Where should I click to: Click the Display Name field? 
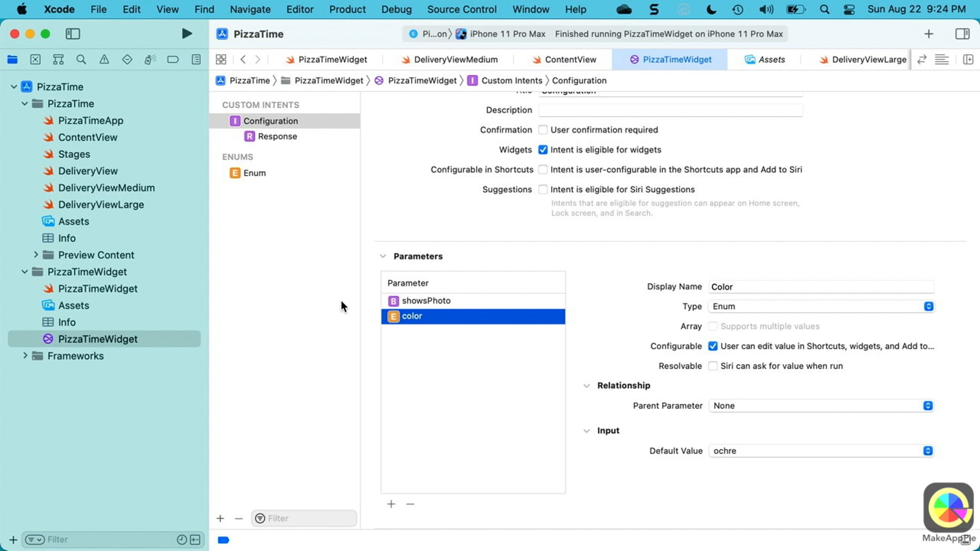coord(821,287)
